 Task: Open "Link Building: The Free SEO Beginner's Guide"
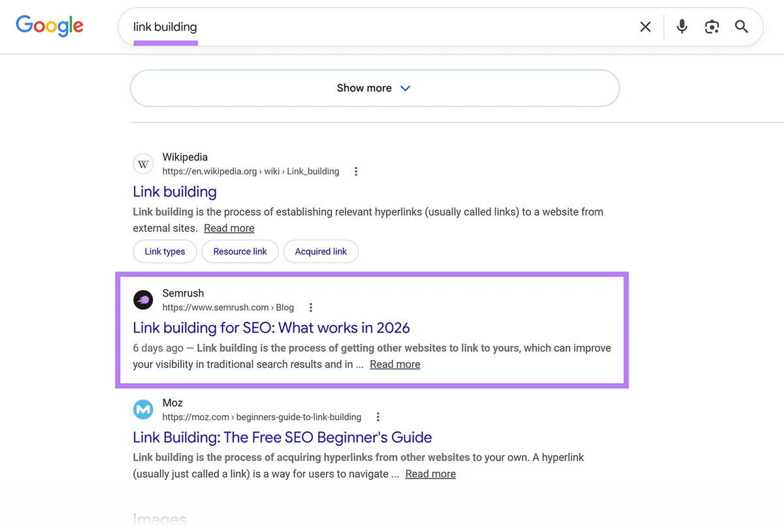click(x=282, y=437)
